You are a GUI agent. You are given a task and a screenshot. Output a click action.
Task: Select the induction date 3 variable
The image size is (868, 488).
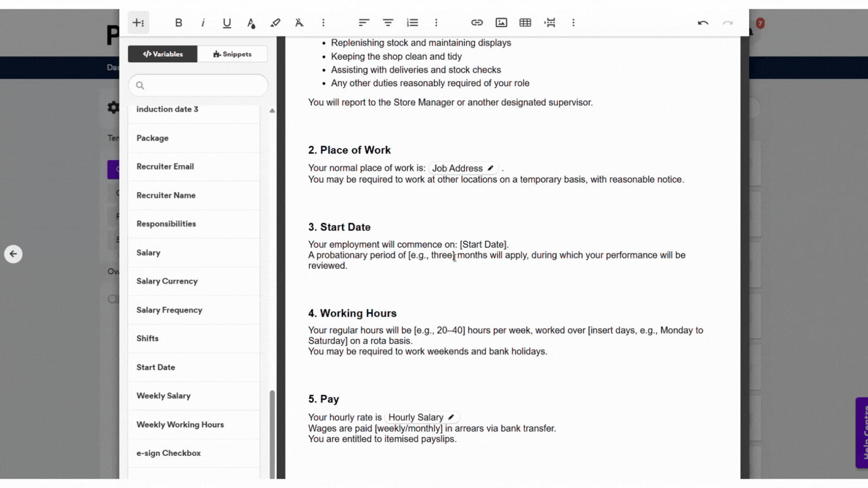point(194,110)
